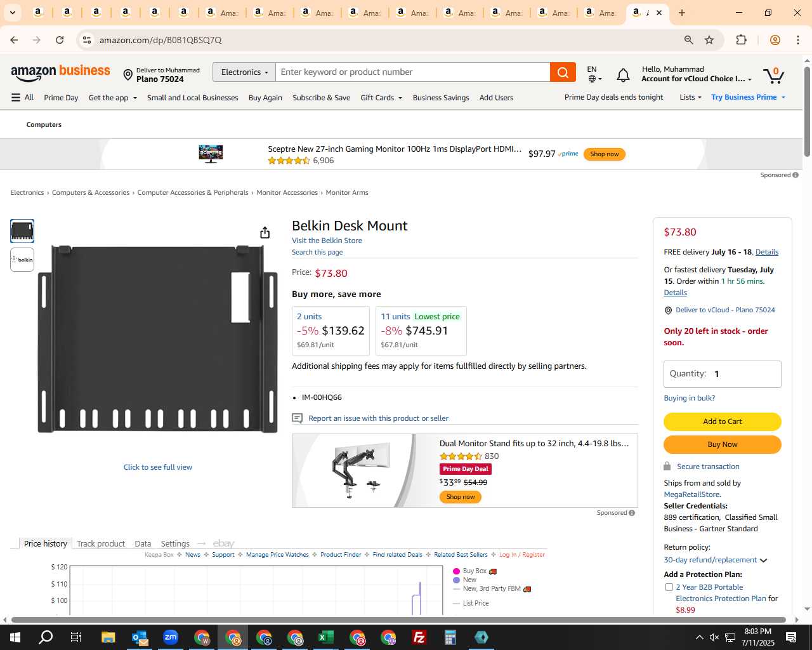Click Shop now on Sceptre monitor ad
Screen dimensions: 812x650
click(x=604, y=154)
